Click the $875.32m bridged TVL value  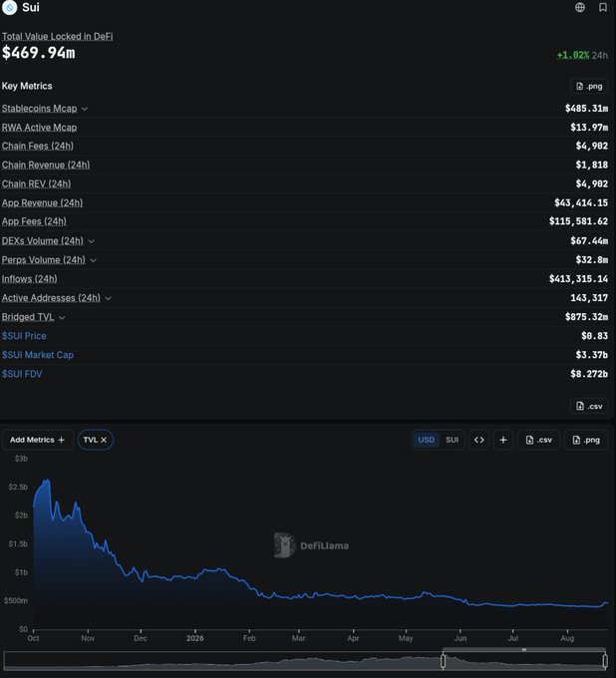(587, 317)
